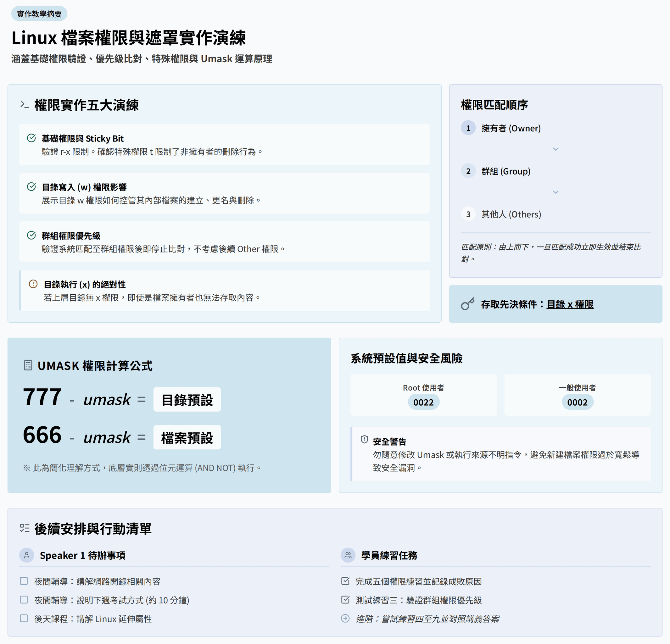Click the chevron below 群組 (Group)
This screenshot has height=644, width=670.
coord(556,192)
